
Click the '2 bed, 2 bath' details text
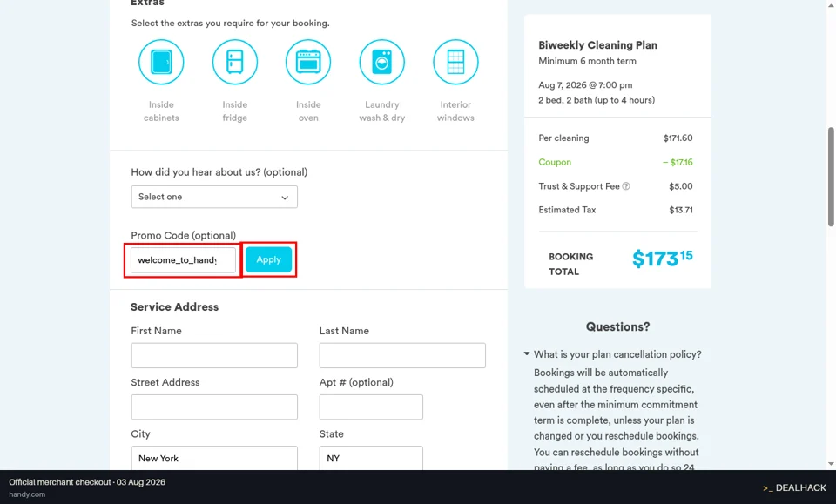(597, 100)
